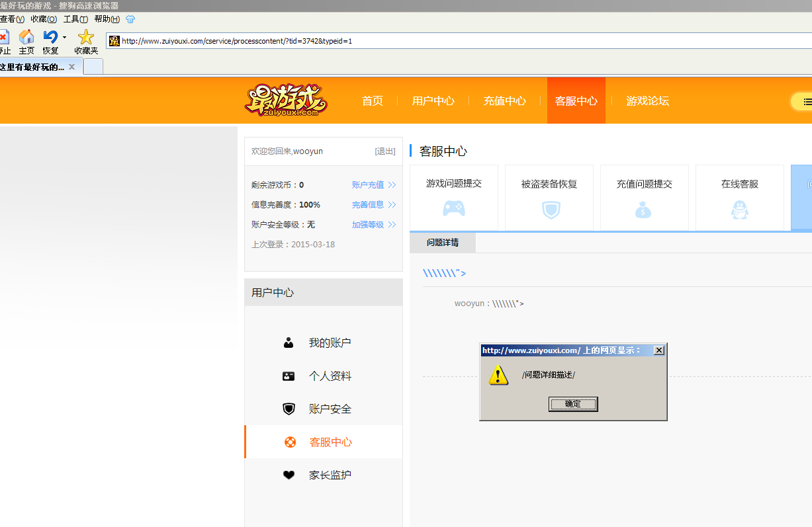
Task: Click the yellow warning icon in the alert
Action: [498, 375]
